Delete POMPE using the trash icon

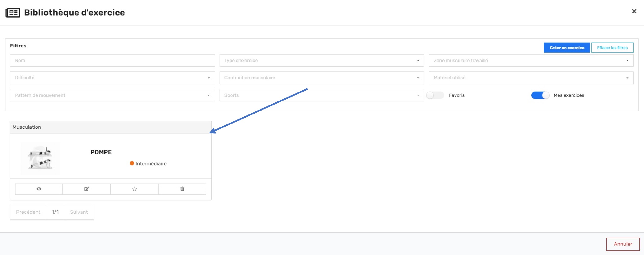click(182, 189)
